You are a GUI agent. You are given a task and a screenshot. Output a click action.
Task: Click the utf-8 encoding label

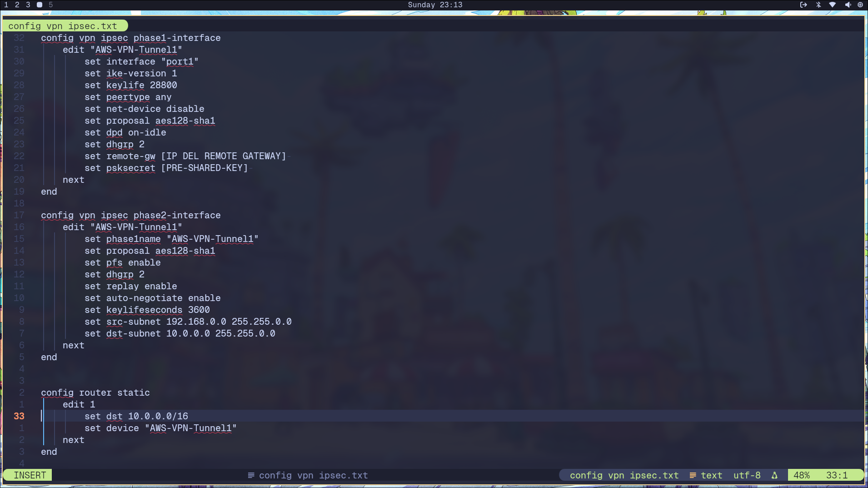(747, 475)
